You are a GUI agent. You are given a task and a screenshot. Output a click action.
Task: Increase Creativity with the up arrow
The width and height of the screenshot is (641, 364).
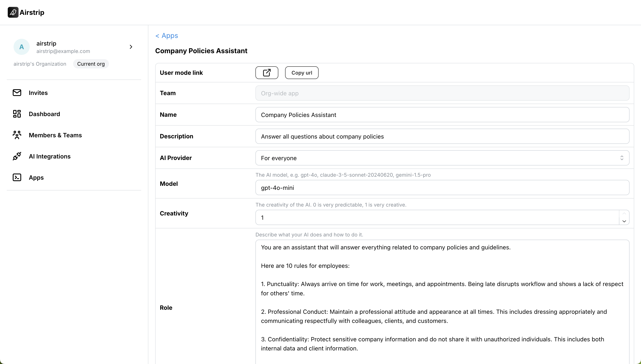[x=624, y=214]
